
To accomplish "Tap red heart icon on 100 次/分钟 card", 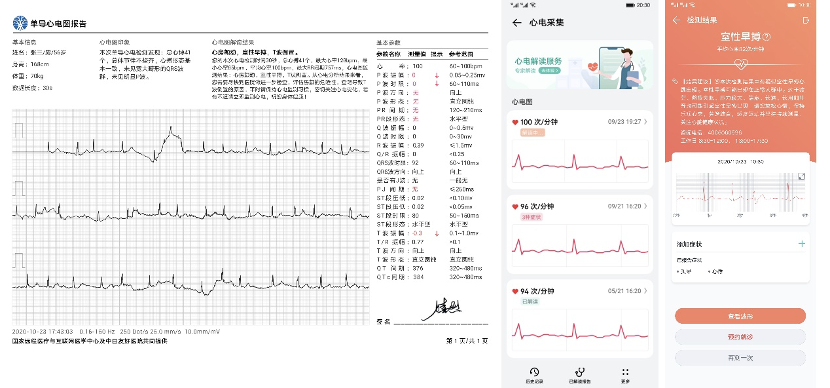I will (515, 122).
